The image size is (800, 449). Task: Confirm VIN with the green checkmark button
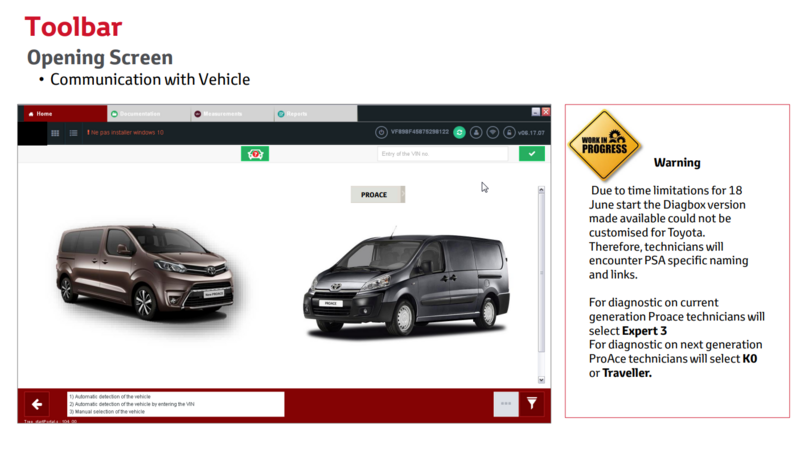click(x=532, y=154)
